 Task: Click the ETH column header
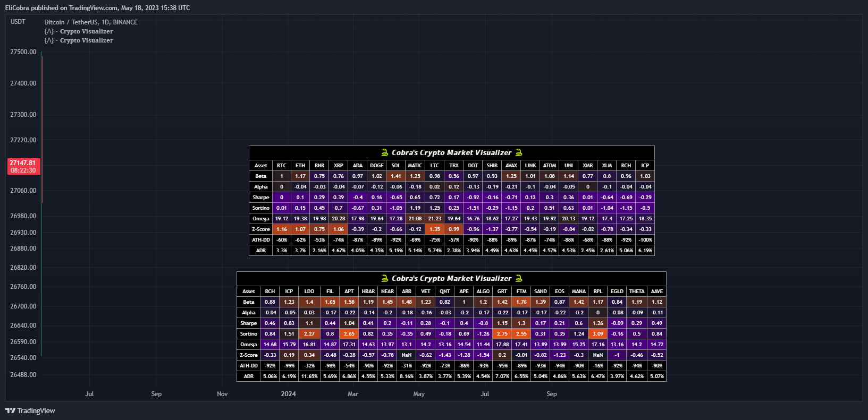(x=300, y=166)
